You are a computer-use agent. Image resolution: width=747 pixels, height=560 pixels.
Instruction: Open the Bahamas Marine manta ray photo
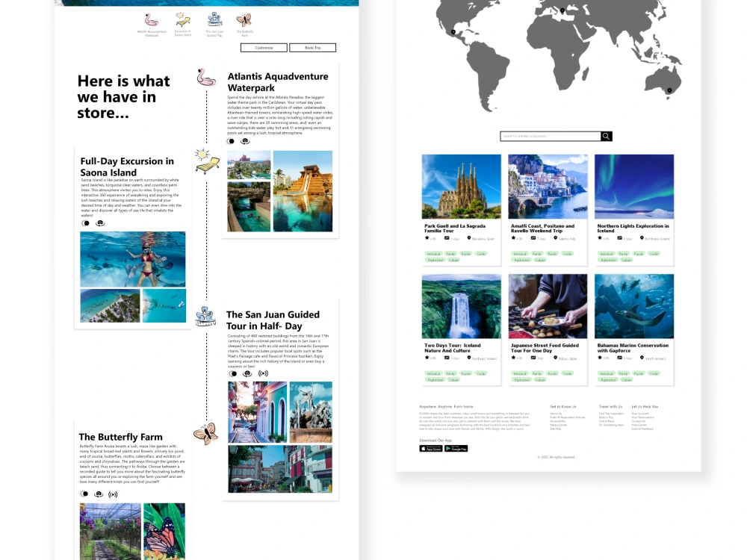[634, 306]
